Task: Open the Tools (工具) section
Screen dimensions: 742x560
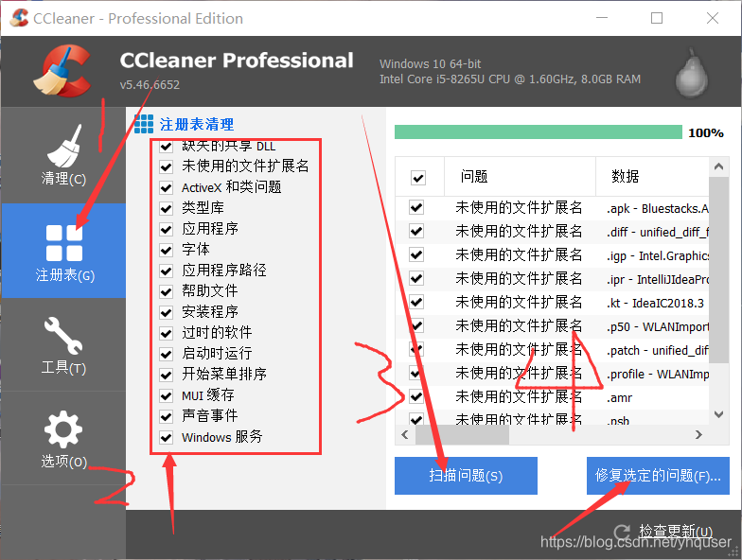Action: point(63,345)
